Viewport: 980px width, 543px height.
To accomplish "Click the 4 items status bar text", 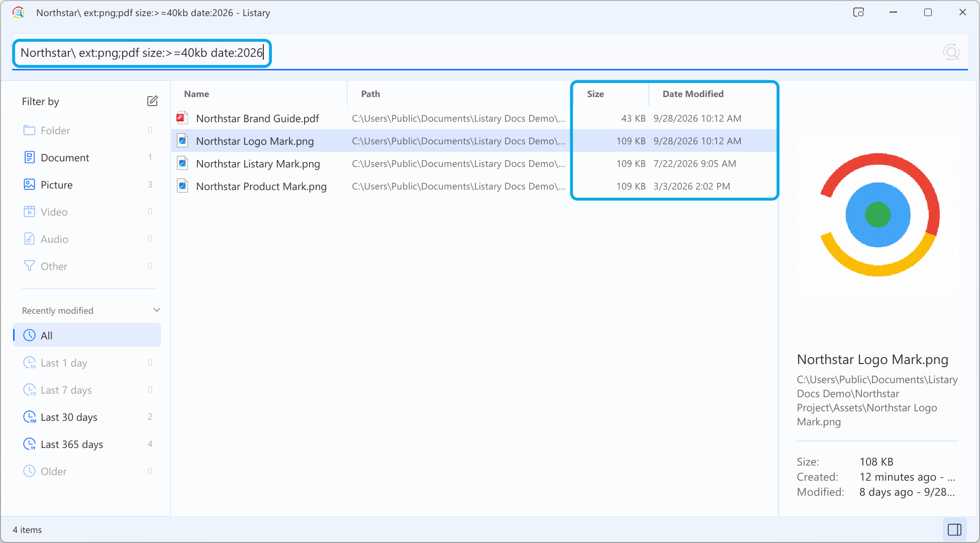I will 27,529.
